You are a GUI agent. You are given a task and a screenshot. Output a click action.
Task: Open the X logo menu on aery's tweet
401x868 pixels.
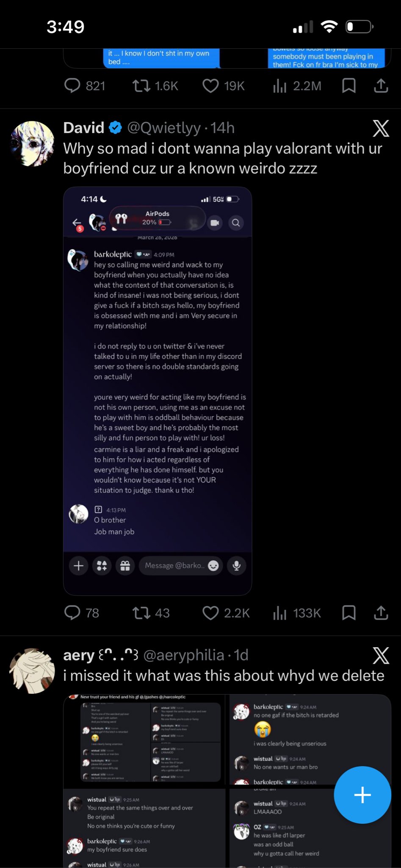tap(381, 656)
